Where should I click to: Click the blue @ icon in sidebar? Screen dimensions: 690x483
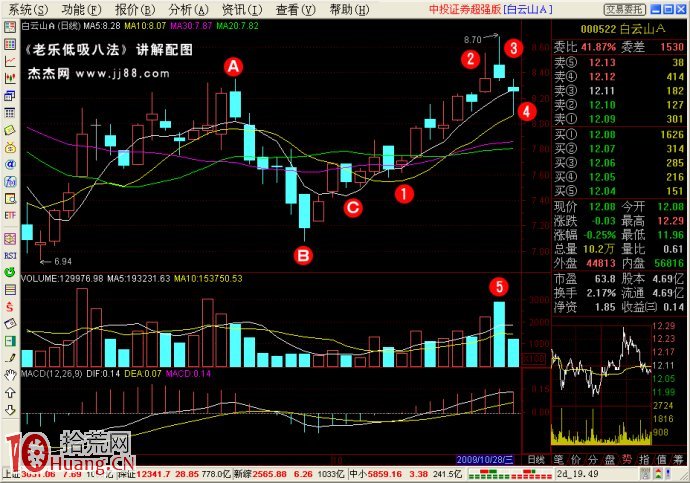[10, 165]
